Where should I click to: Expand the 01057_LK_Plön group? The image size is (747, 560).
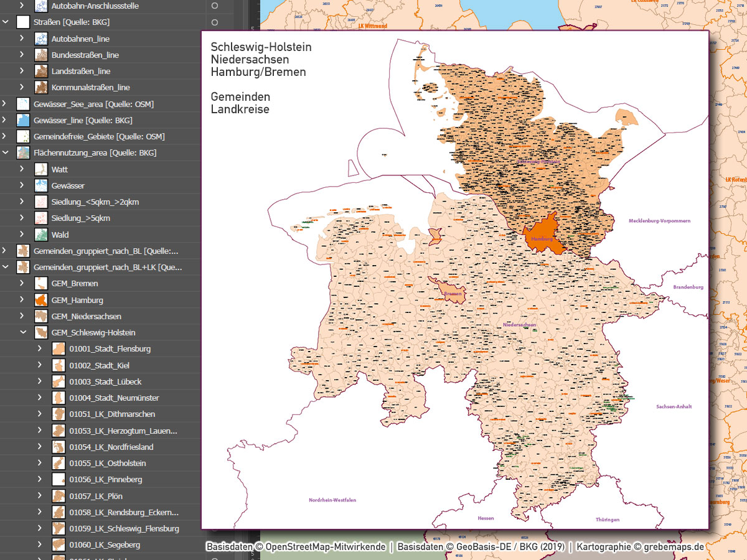point(40,496)
